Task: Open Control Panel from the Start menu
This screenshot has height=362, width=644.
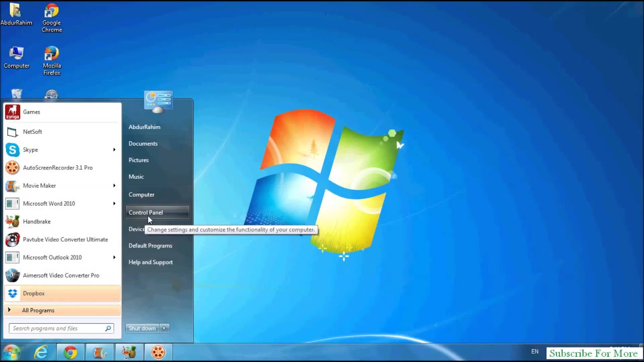Action: 157,213
